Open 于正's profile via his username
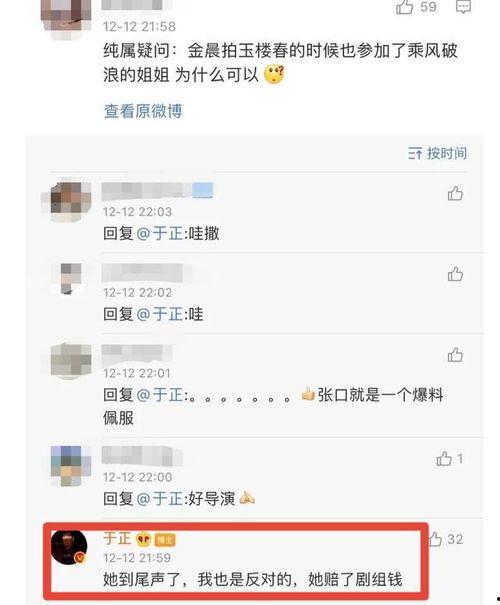Screen dimensions: 500x605 pos(117,538)
